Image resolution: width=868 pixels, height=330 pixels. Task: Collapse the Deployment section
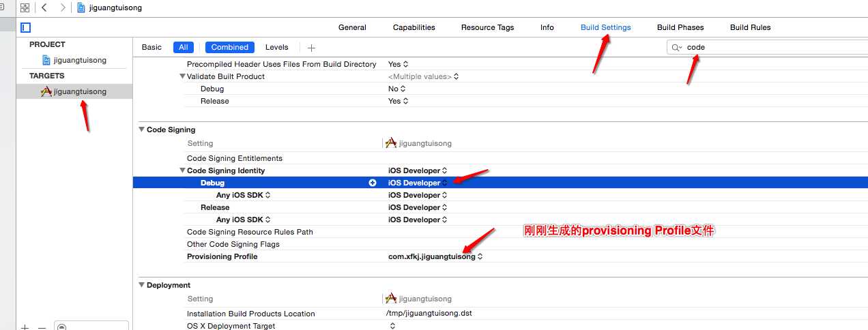(141, 285)
